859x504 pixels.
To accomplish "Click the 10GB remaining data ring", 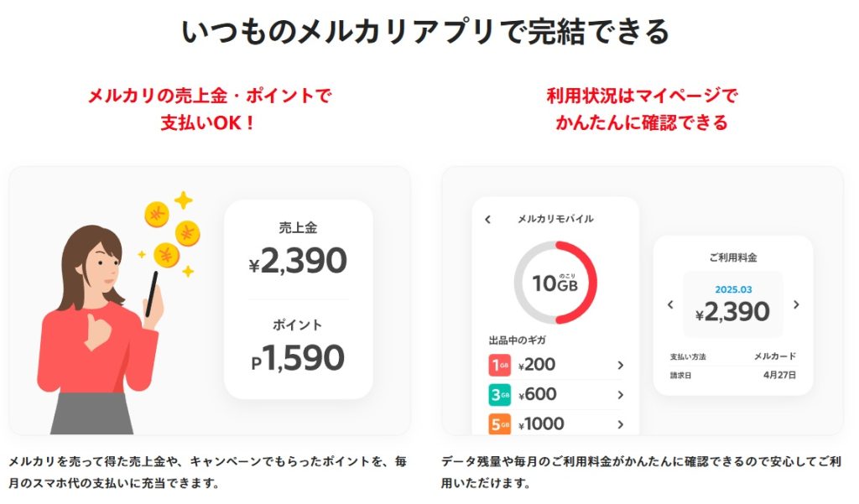I will 555,283.
